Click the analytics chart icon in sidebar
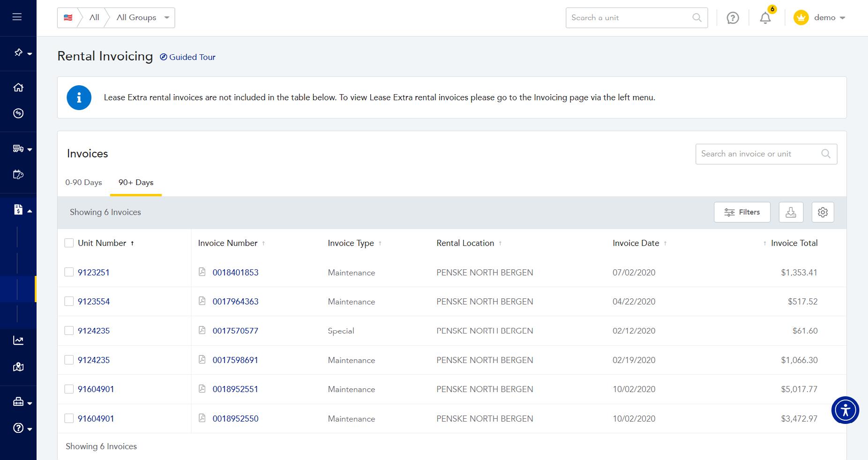868x460 pixels. click(18, 341)
